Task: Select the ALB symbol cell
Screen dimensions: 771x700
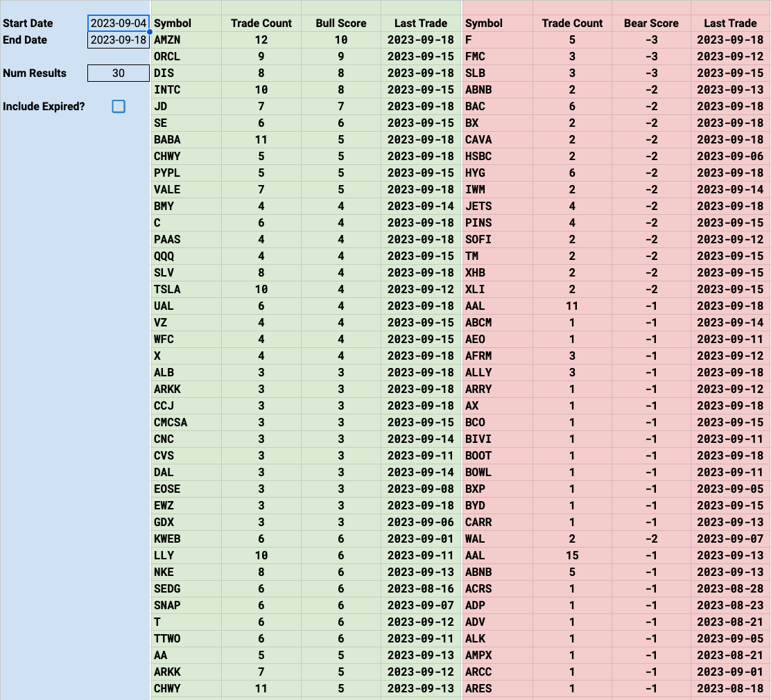Action: click(x=187, y=373)
